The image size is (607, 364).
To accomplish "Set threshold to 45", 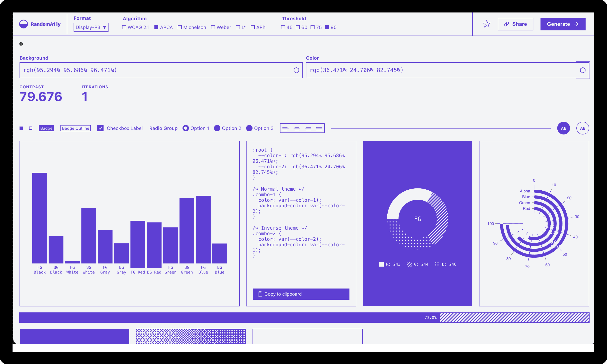I will click(x=283, y=27).
